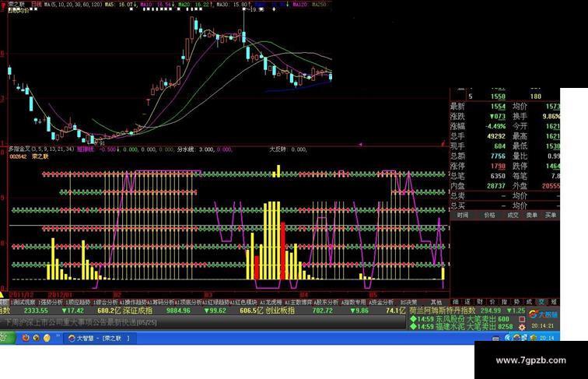Select the 顺应趋势 indicator tab

[78, 302]
